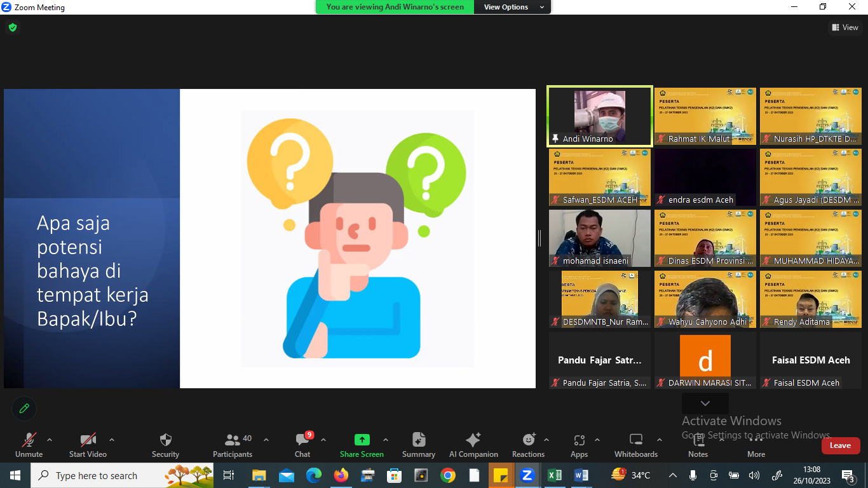The width and height of the screenshot is (868, 488).
Task: Open the Participants panel
Action: coord(233,440)
